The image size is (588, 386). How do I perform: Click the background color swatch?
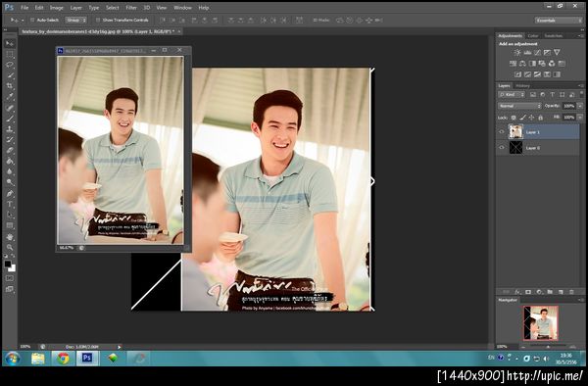tap(13, 268)
